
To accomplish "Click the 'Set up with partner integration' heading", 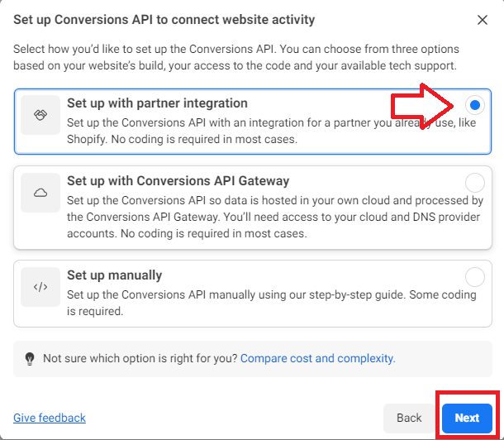I will pos(157,103).
